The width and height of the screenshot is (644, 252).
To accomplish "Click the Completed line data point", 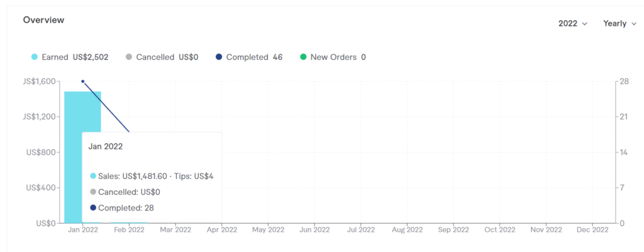I will [x=82, y=81].
